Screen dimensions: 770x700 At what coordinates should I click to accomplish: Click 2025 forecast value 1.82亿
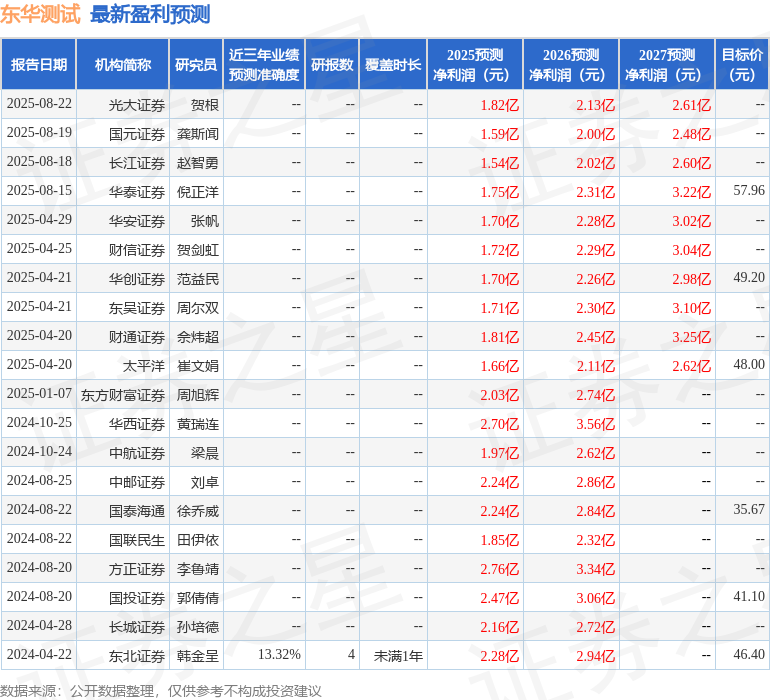click(x=499, y=105)
